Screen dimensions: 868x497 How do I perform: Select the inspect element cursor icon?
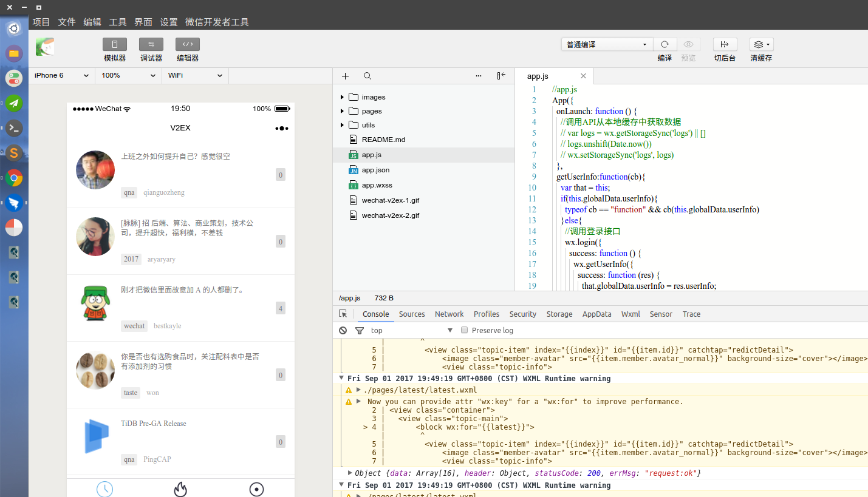click(343, 314)
